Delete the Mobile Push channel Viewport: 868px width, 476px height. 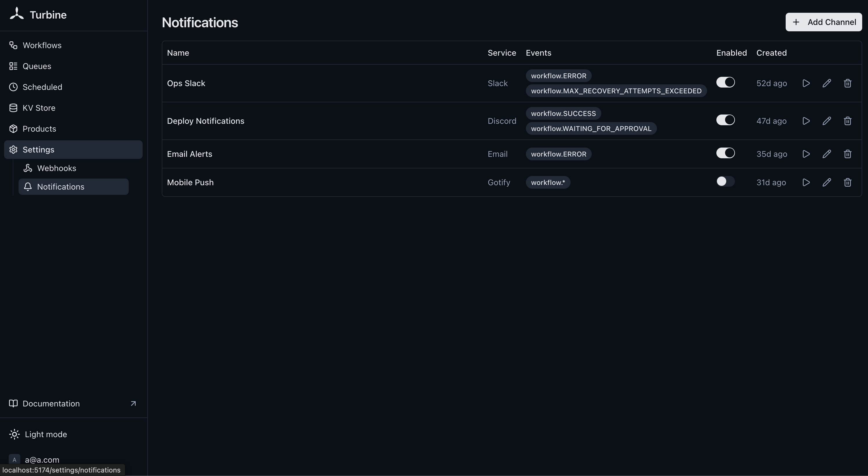click(x=848, y=182)
